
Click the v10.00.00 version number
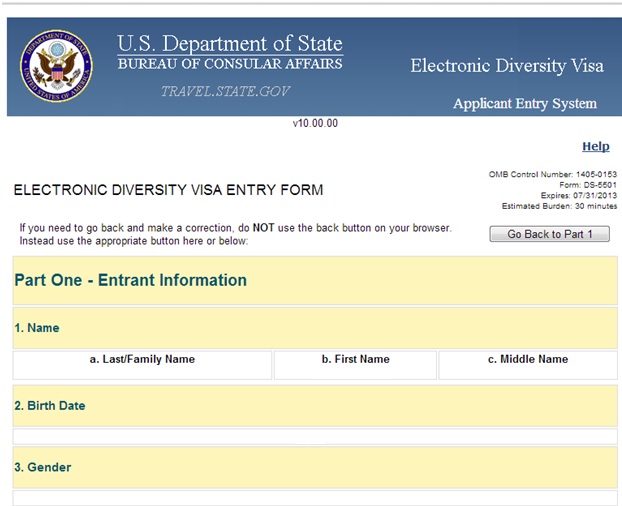click(315, 124)
